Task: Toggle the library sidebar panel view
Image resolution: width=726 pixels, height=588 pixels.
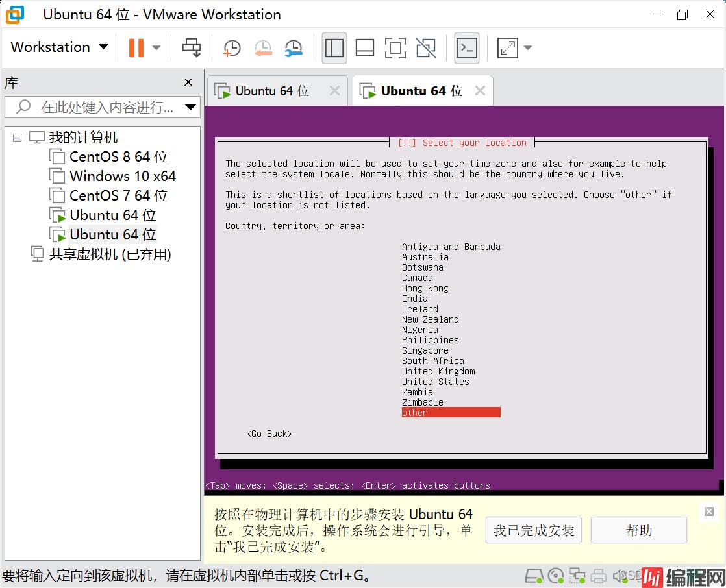Action: 334,47
